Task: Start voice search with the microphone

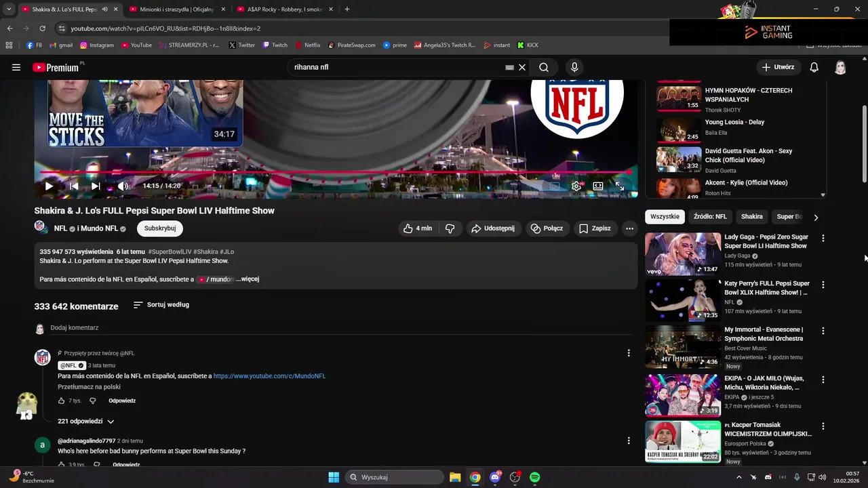Action: pos(574,67)
